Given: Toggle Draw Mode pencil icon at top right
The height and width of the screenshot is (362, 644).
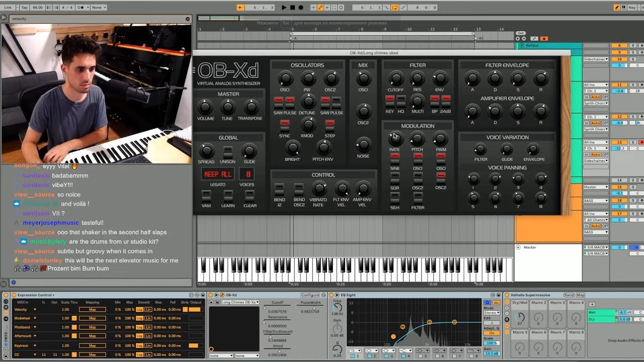Looking at the screenshot, I should click(617, 8).
